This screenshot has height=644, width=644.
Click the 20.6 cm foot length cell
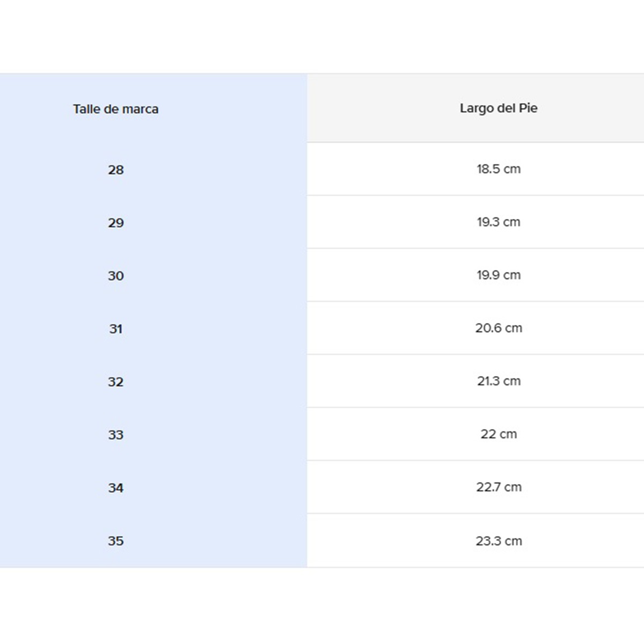[x=499, y=328]
